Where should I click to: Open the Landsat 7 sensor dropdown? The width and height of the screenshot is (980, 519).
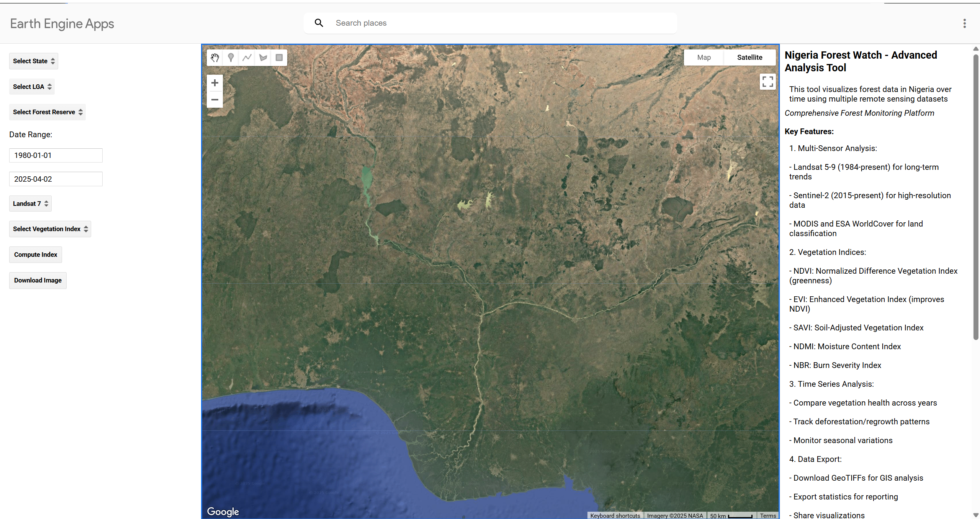[30, 203]
